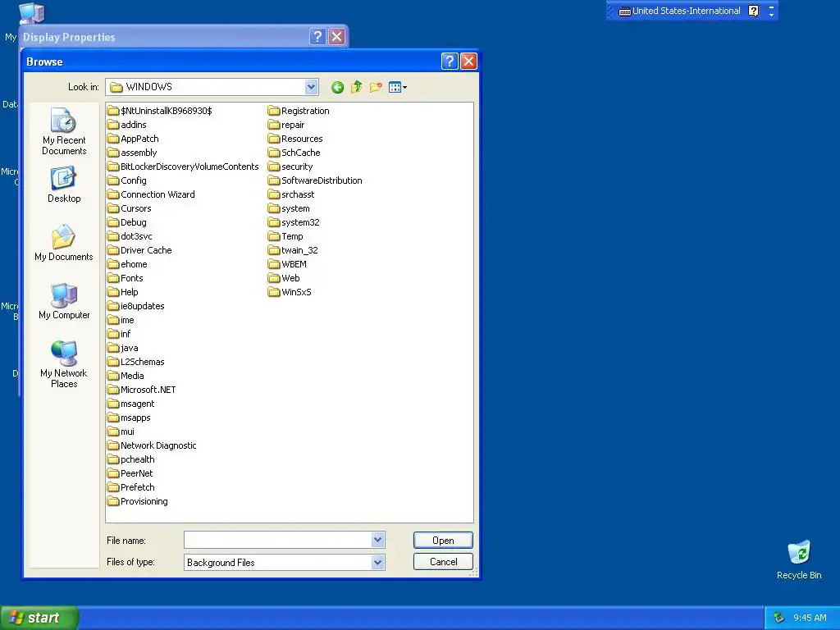840x630 pixels.
Task: Select the repair folder
Action: 286,125
